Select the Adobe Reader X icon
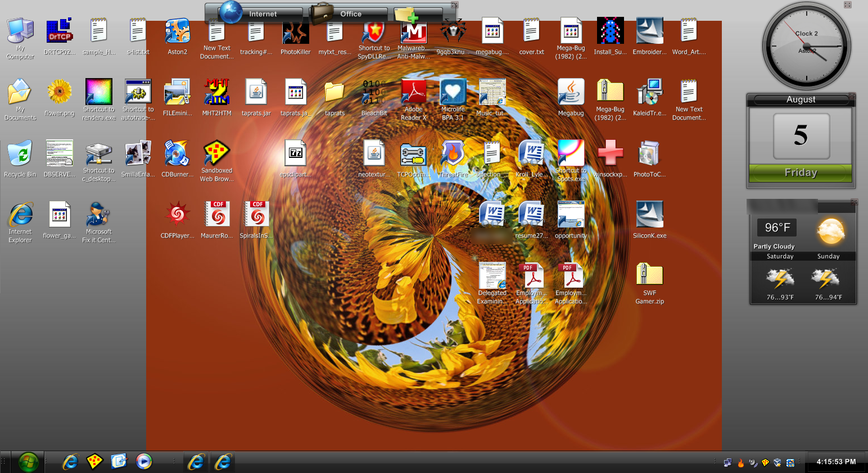Screen dimensions: 868x473 click(414, 99)
